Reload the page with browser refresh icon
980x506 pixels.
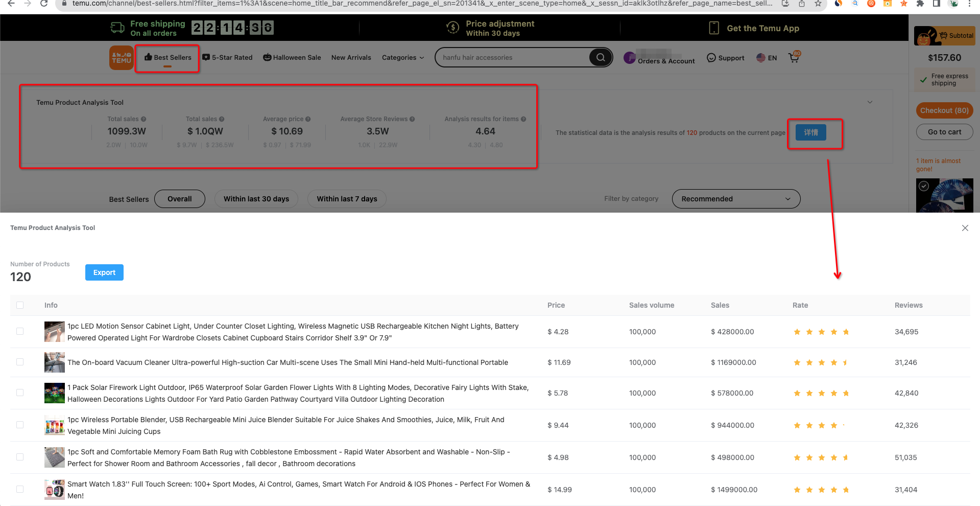coord(44,4)
